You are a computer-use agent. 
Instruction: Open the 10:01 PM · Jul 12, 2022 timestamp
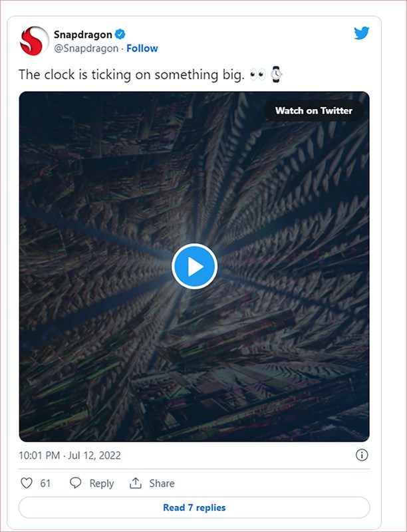(x=70, y=456)
